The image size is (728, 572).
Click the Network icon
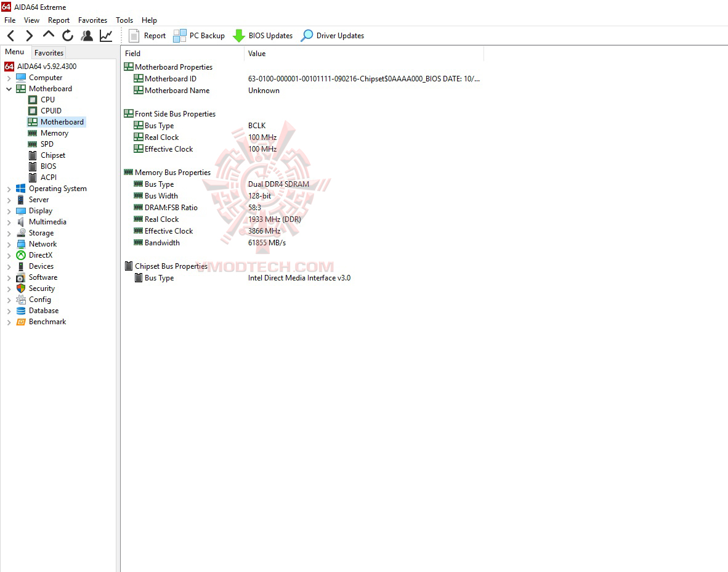coord(21,244)
